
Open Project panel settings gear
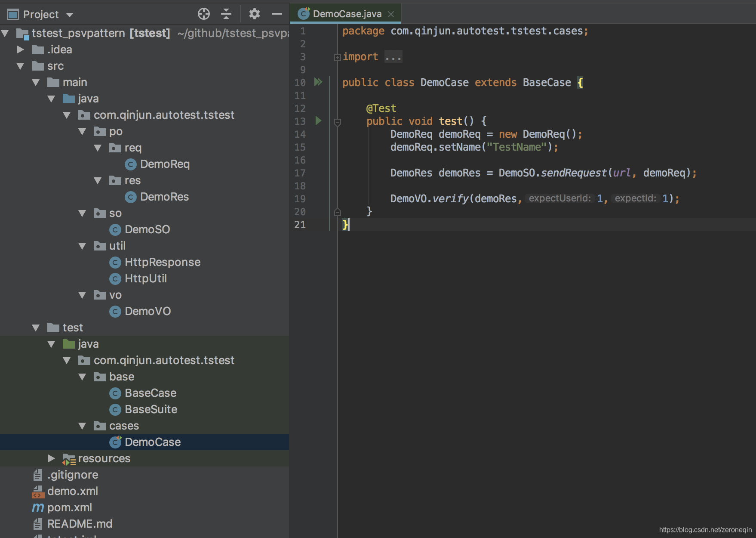255,14
